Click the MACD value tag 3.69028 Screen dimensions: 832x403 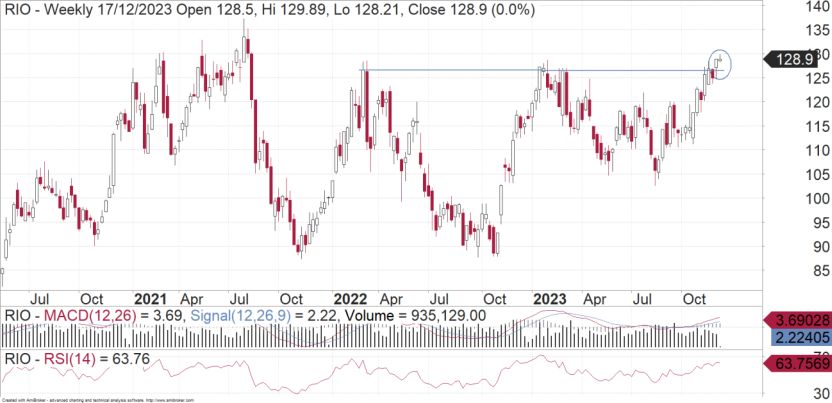click(x=796, y=320)
